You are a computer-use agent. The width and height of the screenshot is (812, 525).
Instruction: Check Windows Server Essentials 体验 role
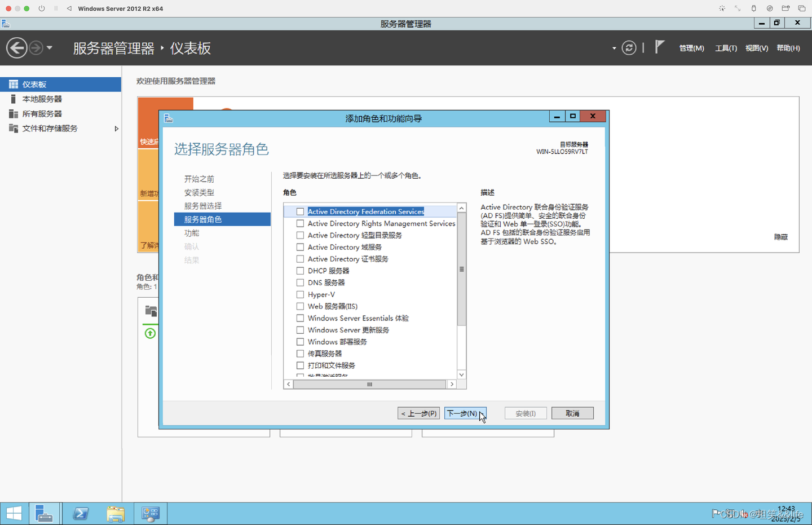tap(300, 318)
